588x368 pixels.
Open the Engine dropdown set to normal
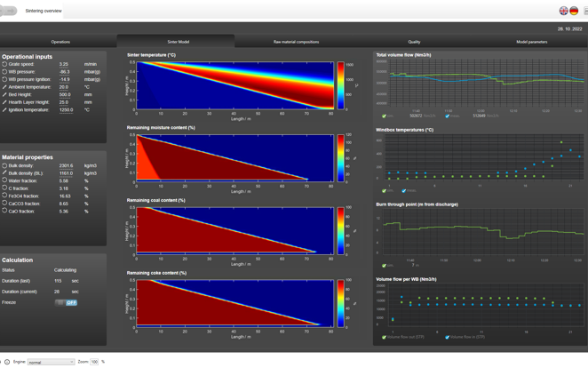(51, 362)
